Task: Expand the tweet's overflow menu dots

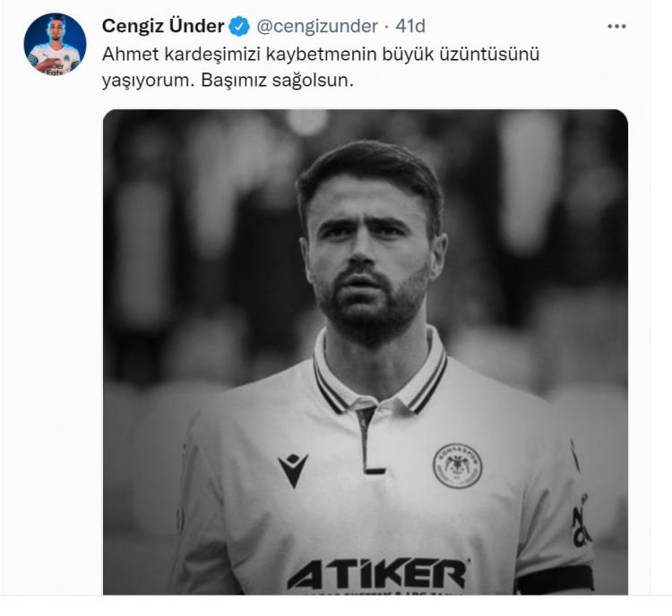Action: (x=616, y=26)
